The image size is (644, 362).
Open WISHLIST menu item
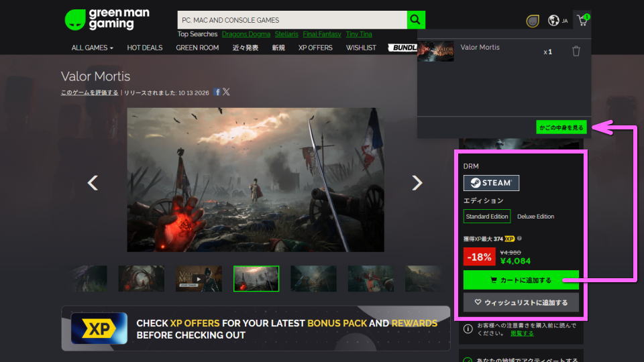[361, 48]
